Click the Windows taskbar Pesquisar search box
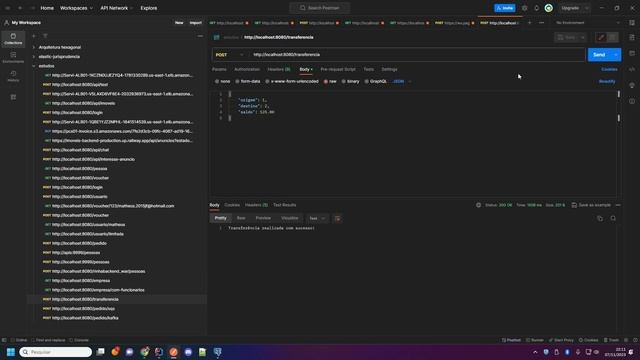The height and width of the screenshot is (360, 640). click(56, 352)
